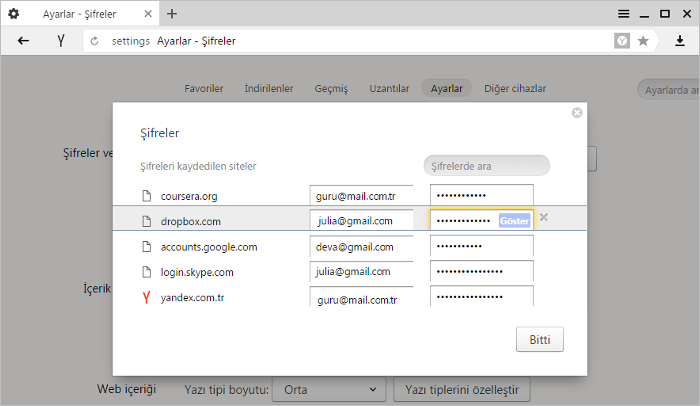Image resolution: width=700 pixels, height=406 pixels.
Task: Click the login.skype.com page icon
Action: pyautogui.click(x=146, y=272)
